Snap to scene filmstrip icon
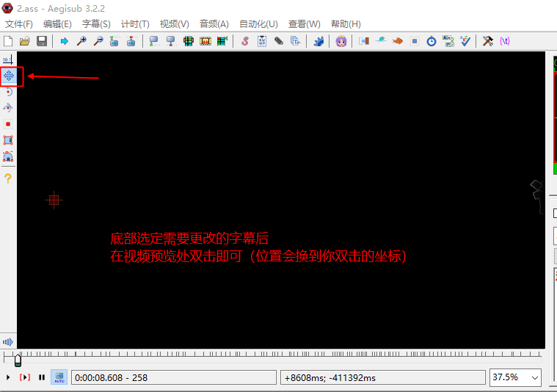Viewport: 557px width, 392px height. [x=205, y=41]
